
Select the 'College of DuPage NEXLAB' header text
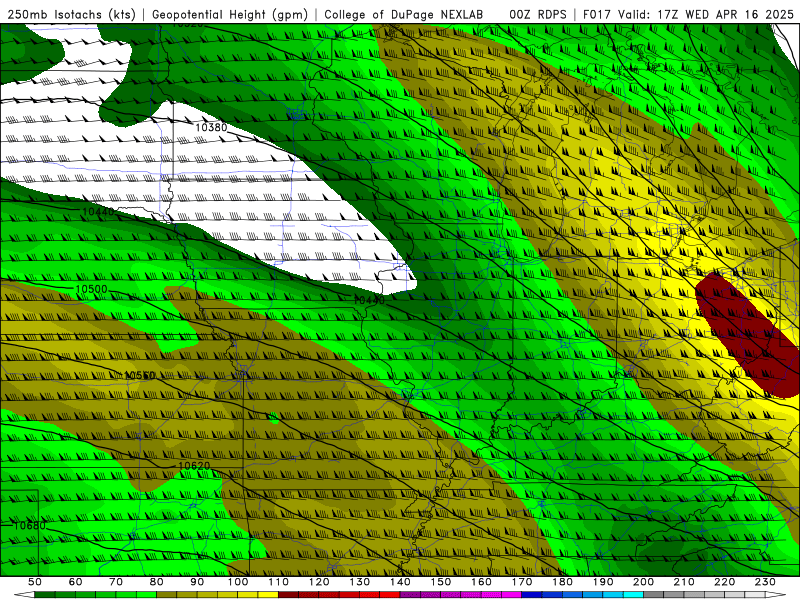click(x=403, y=14)
